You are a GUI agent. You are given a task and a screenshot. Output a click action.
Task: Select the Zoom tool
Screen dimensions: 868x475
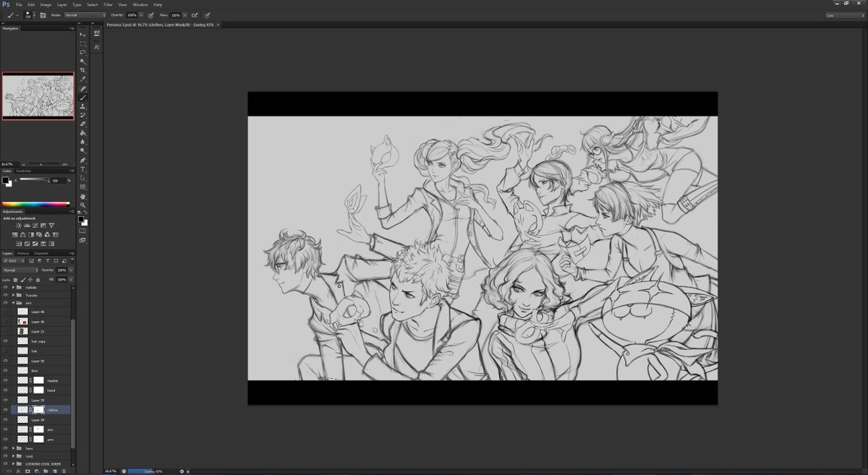pyautogui.click(x=82, y=205)
